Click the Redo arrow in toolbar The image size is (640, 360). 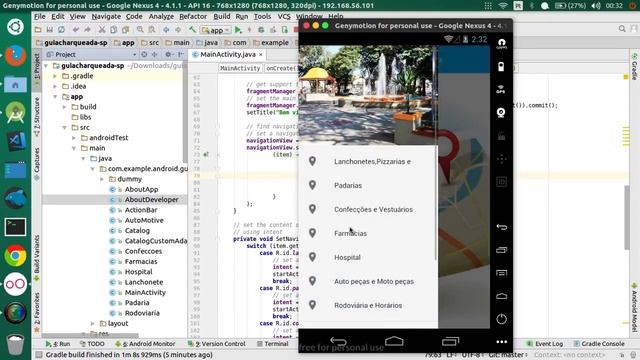click(87, 30)
